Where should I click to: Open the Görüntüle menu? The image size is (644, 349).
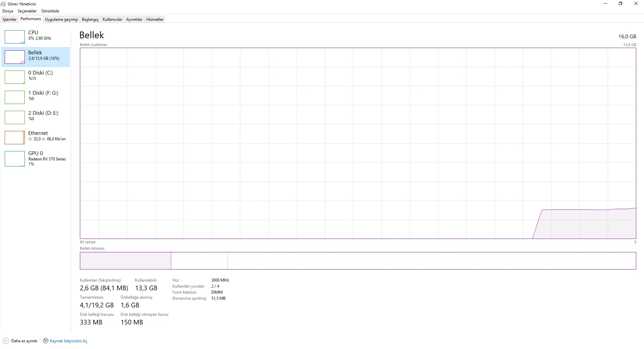pos(50,11)
